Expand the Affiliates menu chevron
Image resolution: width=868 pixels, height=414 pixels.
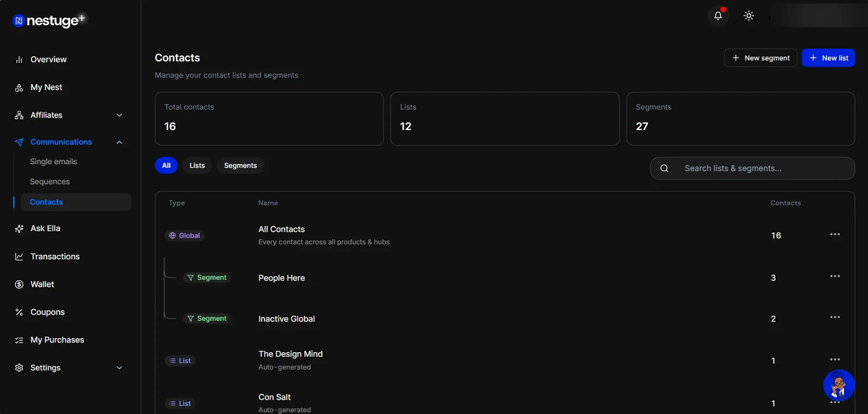click(x=119, y=115)
